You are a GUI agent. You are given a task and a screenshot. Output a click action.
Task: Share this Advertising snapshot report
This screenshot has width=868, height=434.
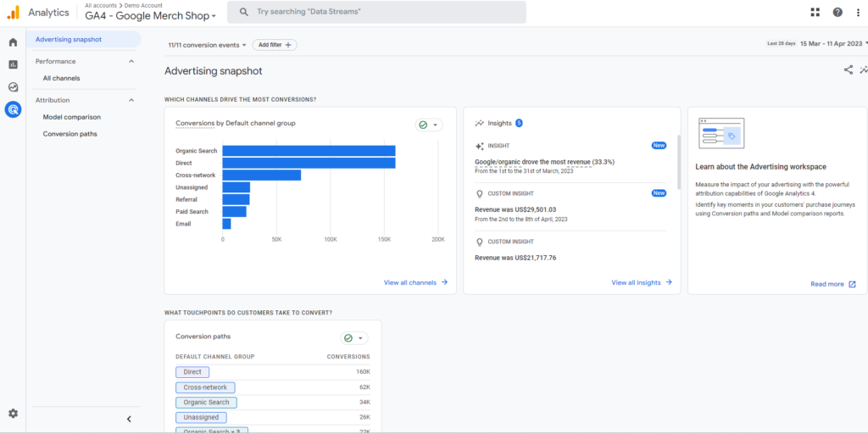click(848, 70)
